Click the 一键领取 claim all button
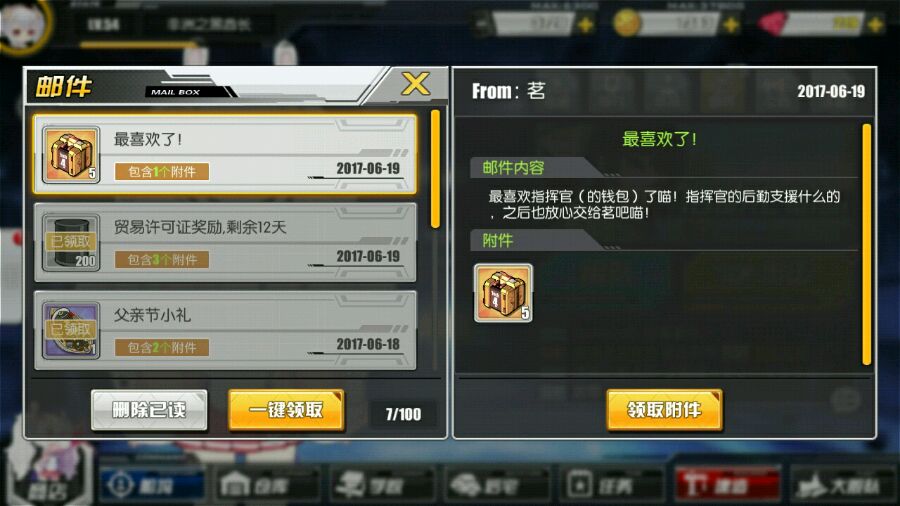This screenshot has height=506, width=900. [286, 410]
